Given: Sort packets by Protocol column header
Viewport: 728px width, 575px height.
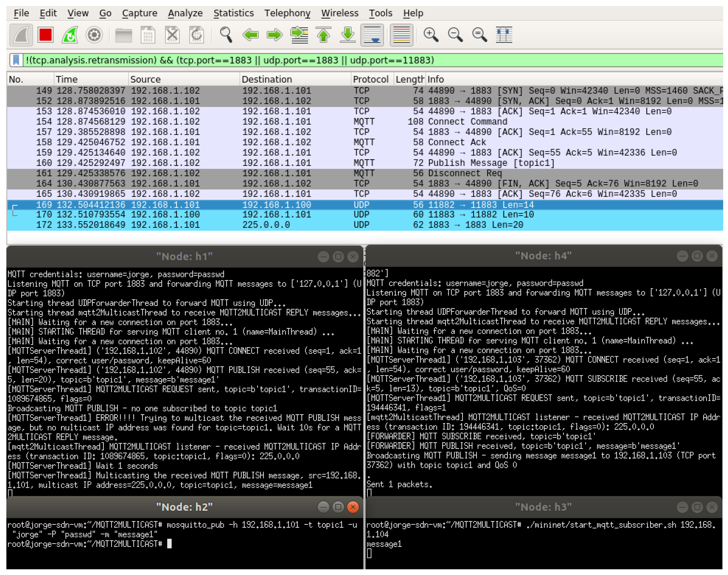Looking at the screenshot, I should pyautogui.click(x=370, y=80).
